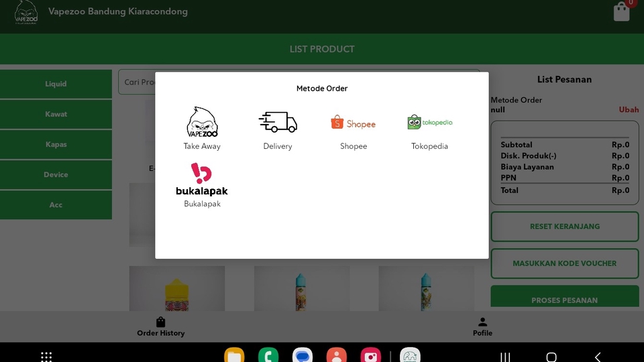Tap the Android home button
The image size is (644, 362).
[x=551, y=357]
